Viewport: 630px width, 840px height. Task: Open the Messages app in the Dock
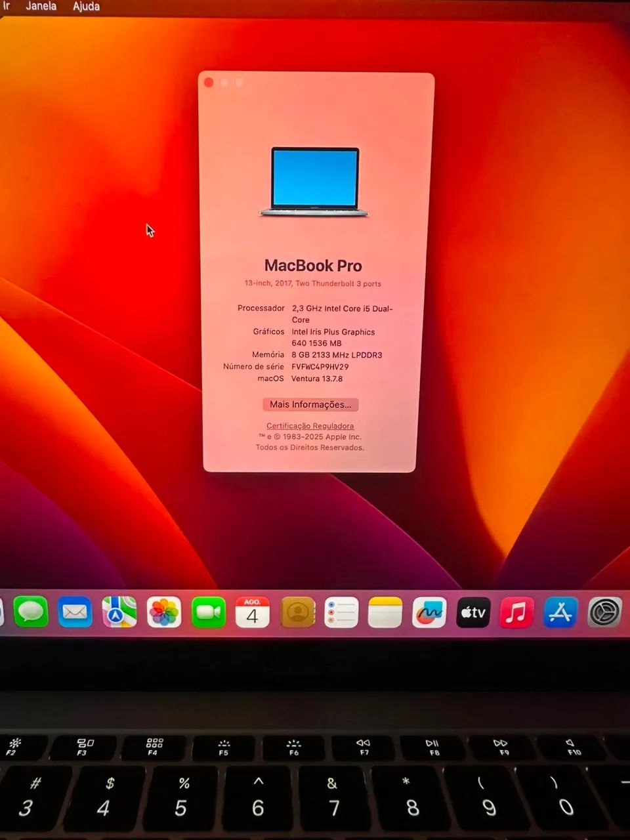point(31,612)
